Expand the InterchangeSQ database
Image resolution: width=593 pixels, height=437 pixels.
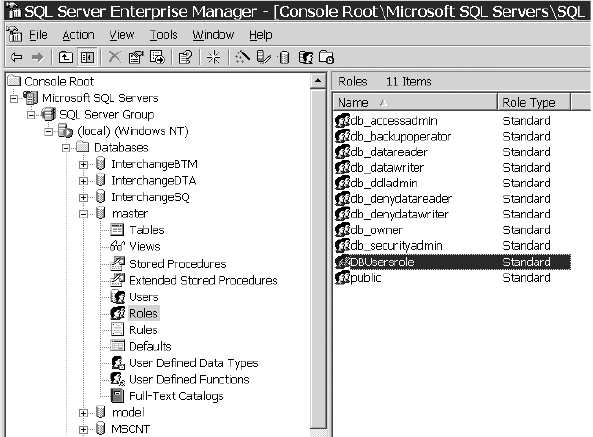[83, 197]
